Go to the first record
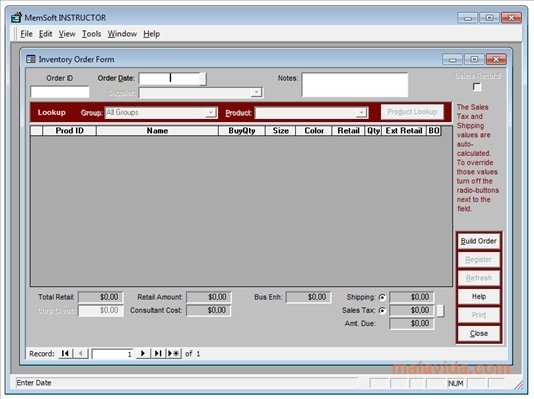This screenshot has width=534, height=399. click(x=65, y=353)
